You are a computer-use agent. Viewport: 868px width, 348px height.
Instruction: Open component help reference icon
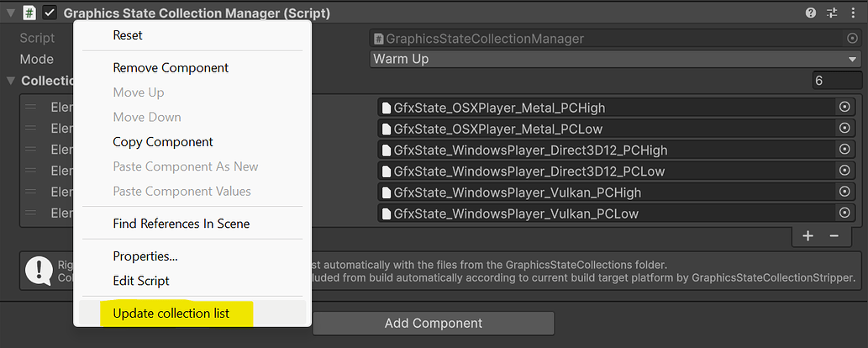[810, 13]
